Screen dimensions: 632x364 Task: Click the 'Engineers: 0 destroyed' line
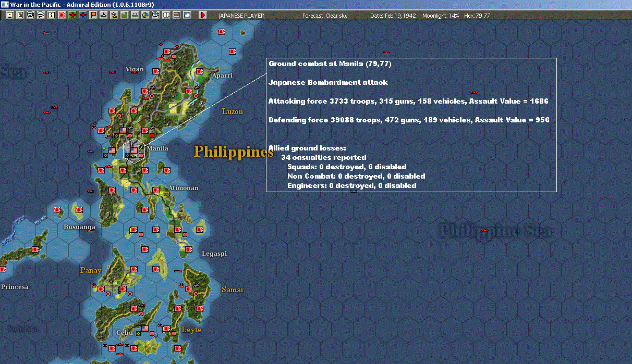(352, 185)
